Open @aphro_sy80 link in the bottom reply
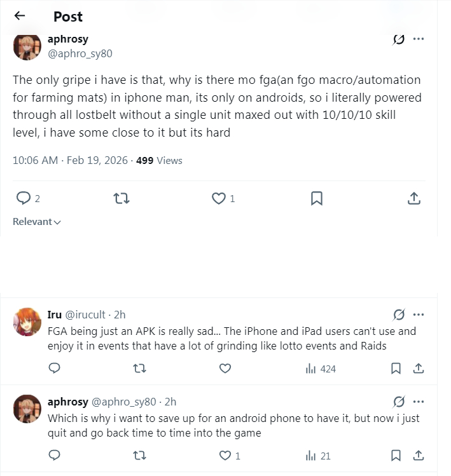Viewport: 451px width, 476px height. point(123,402)
